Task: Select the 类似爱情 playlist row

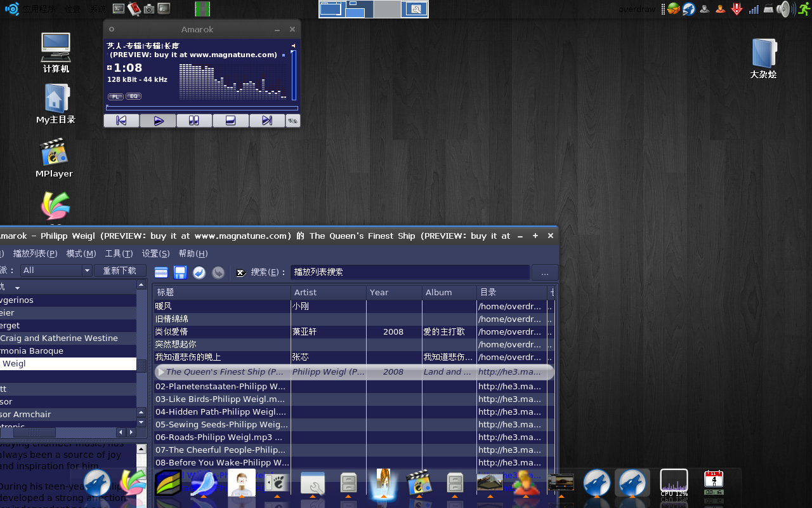Action: pos(354,331)
